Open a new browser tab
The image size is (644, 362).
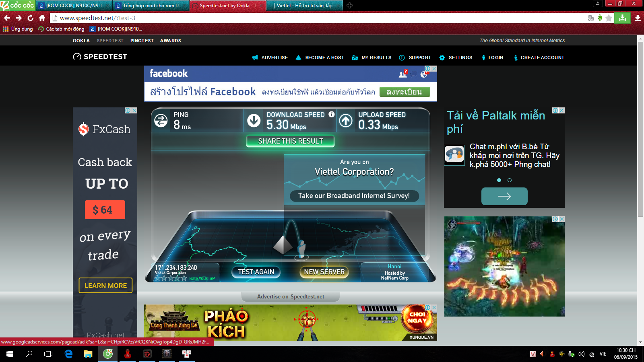click(349, 6)
